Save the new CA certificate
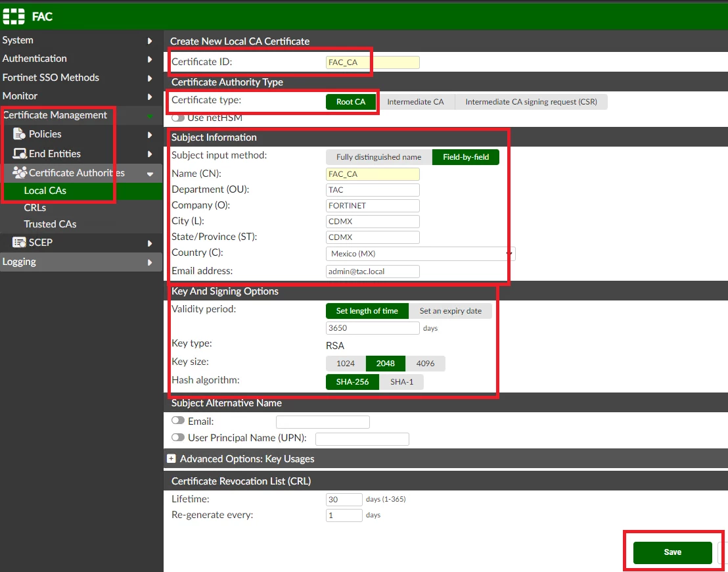This screenshot has height=572, width=728. pyautogui.click(x=672, y=552)
